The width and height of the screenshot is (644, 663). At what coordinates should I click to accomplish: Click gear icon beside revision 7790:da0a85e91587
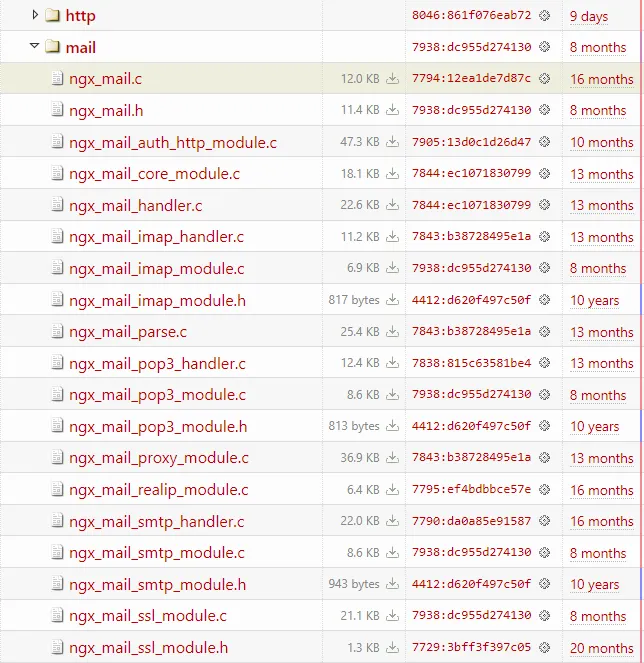tap(545, 521)
